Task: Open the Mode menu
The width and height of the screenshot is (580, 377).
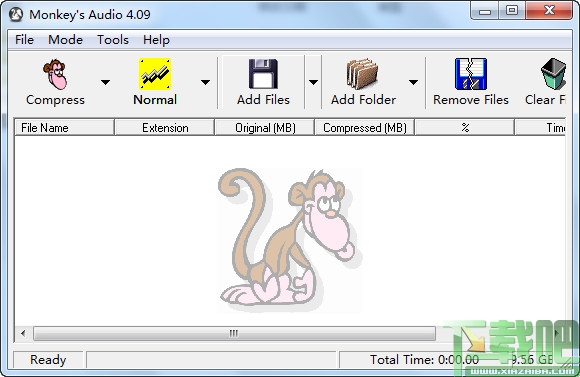Action: [x=65, y=40]
